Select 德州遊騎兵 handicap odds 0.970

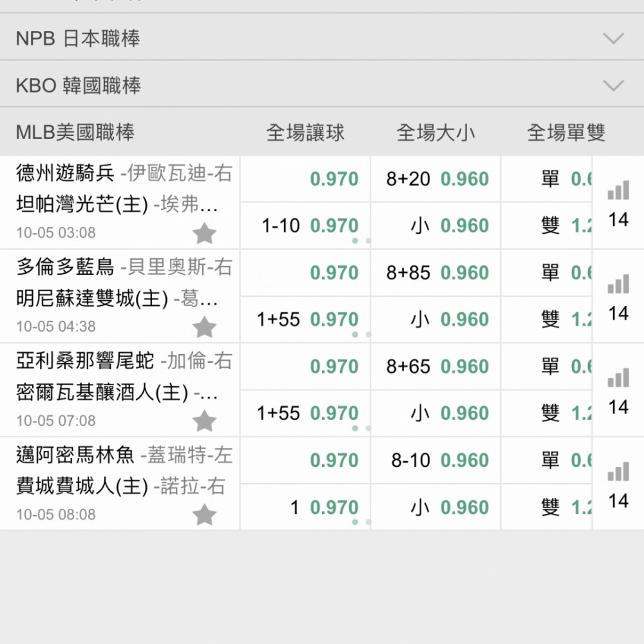305,178
